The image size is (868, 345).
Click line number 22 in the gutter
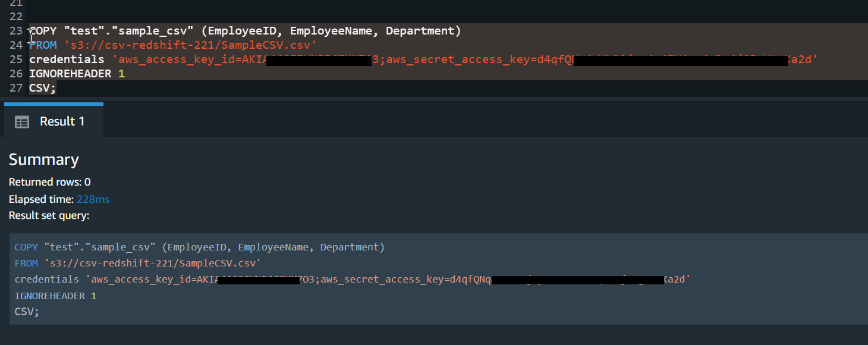16,17
